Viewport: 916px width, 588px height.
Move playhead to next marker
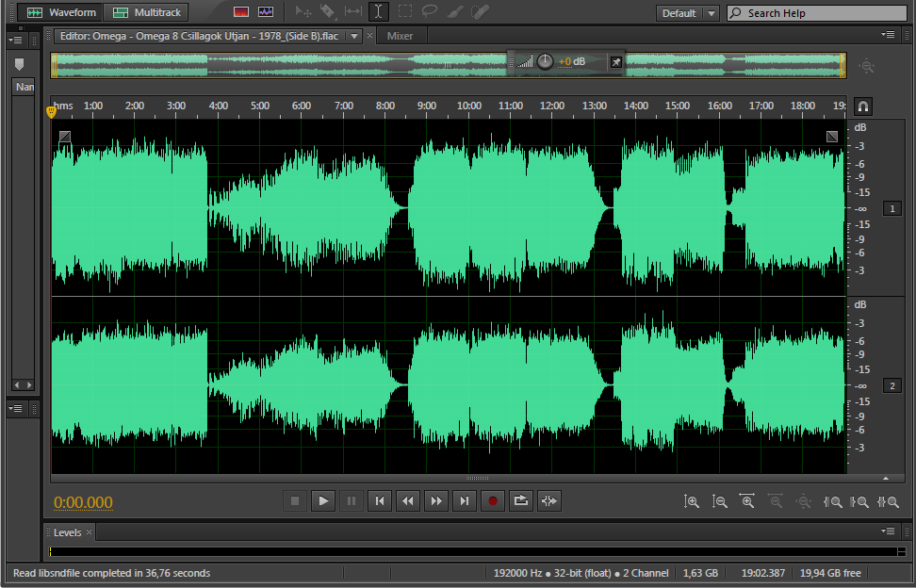tap(465, 501)
